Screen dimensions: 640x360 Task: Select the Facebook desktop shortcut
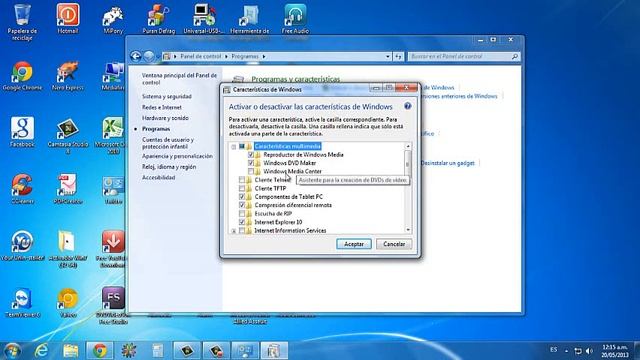coord(22,132)
